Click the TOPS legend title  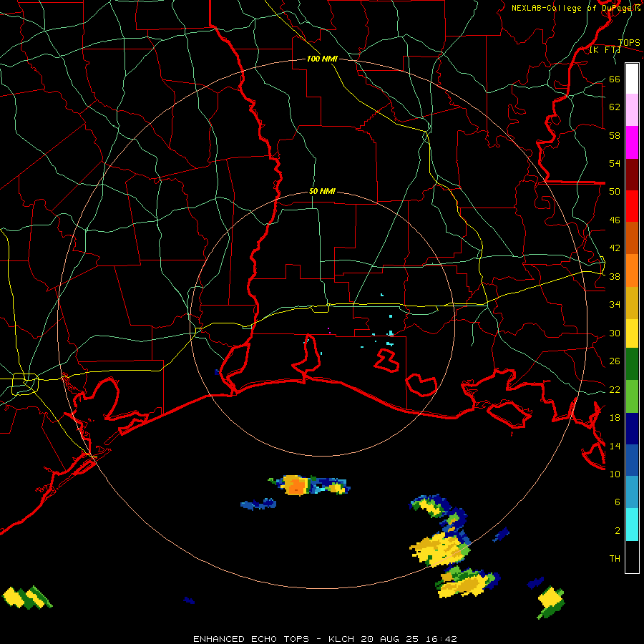629,42
